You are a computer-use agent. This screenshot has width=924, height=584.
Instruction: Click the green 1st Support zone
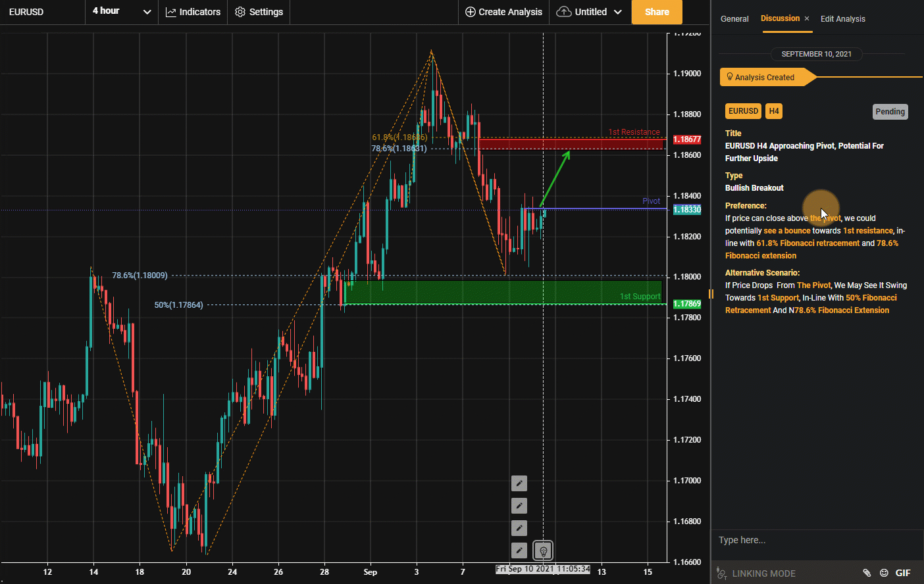click(503, 292)
